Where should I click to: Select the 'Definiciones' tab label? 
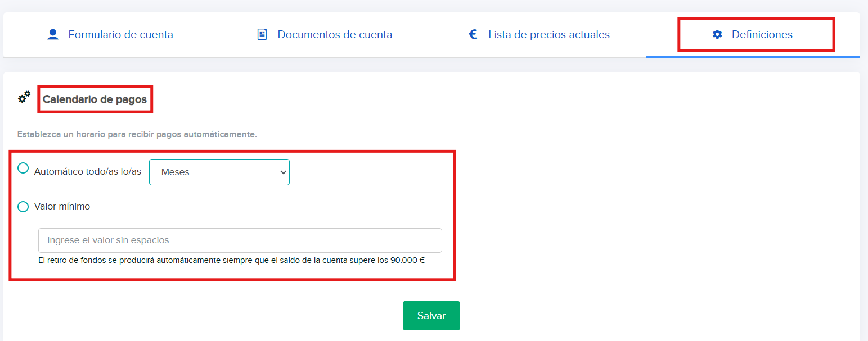(x=762, y=35)
